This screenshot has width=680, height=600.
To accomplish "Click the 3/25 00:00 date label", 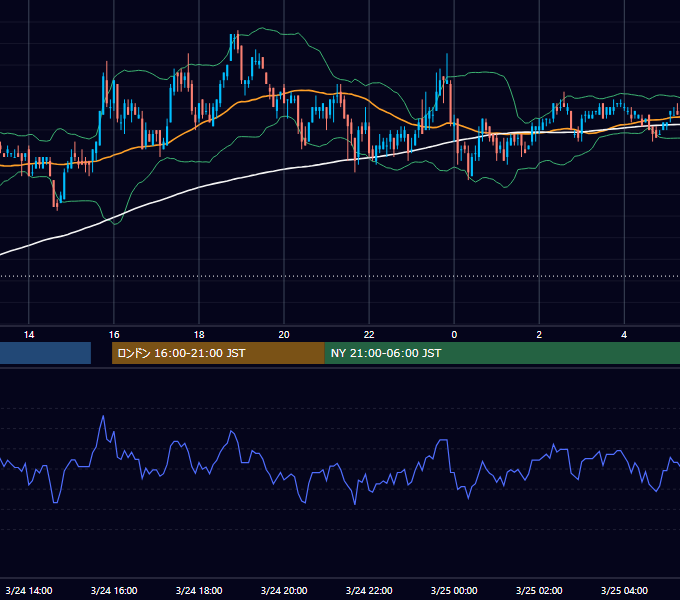I will coord(454,590).
